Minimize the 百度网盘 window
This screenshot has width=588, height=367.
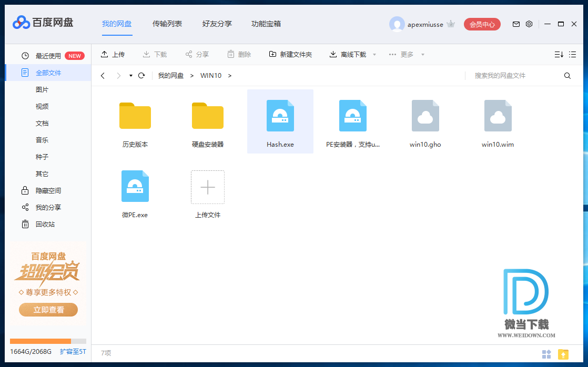point(548,24)
